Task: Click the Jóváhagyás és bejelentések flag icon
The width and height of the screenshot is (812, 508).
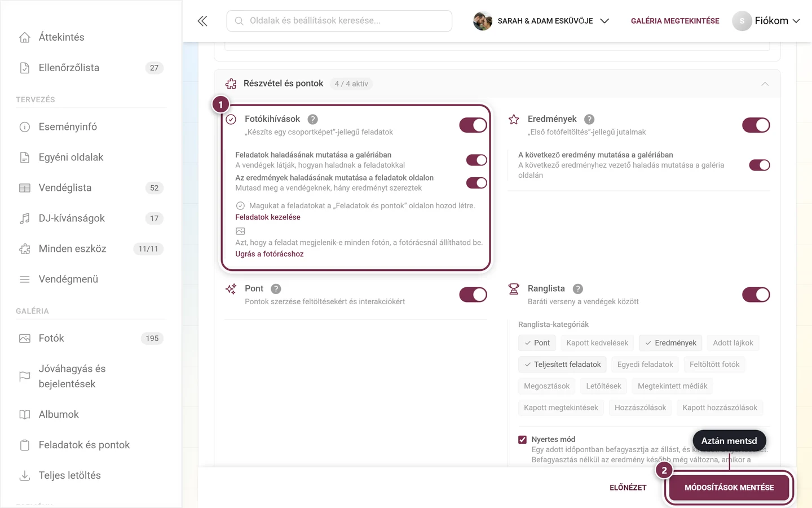Action: [25, 376]
